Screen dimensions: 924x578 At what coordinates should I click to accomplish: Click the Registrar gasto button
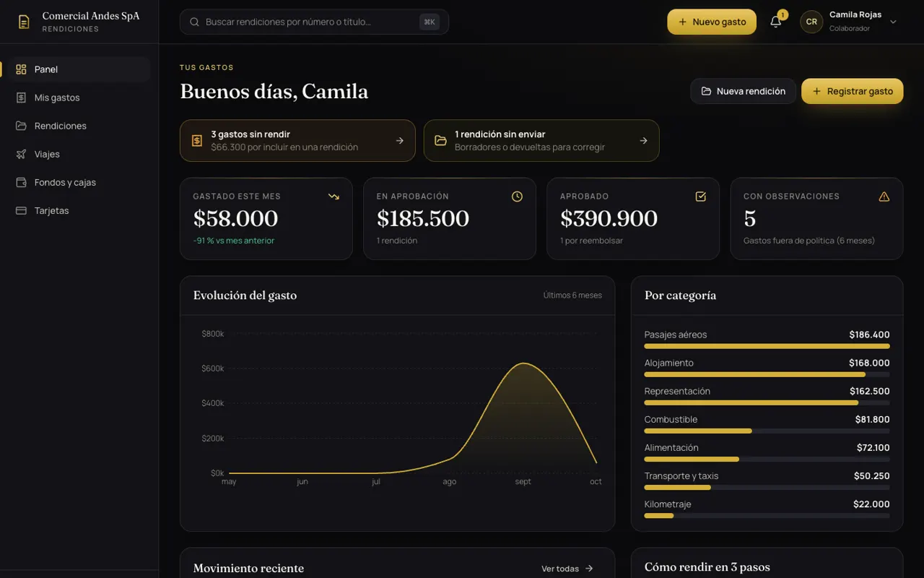pyautogui.click(x=853, y=91)
